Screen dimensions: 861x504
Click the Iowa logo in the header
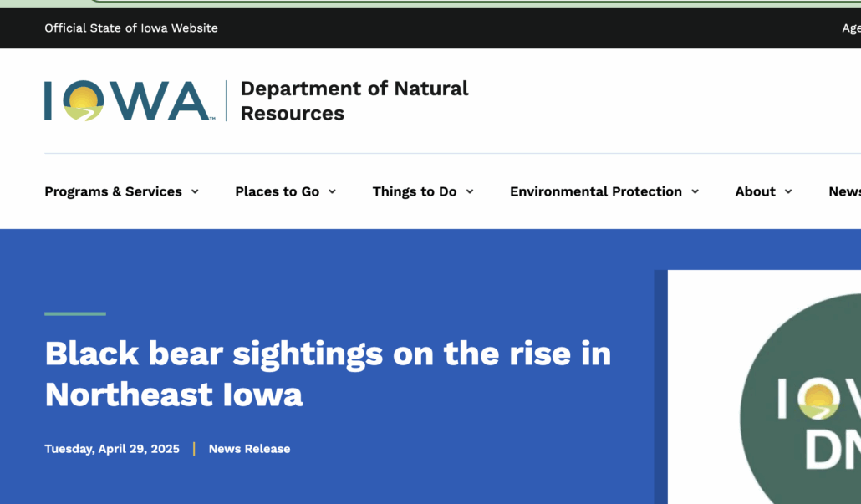pyautogui.click(x=130, y=100)
